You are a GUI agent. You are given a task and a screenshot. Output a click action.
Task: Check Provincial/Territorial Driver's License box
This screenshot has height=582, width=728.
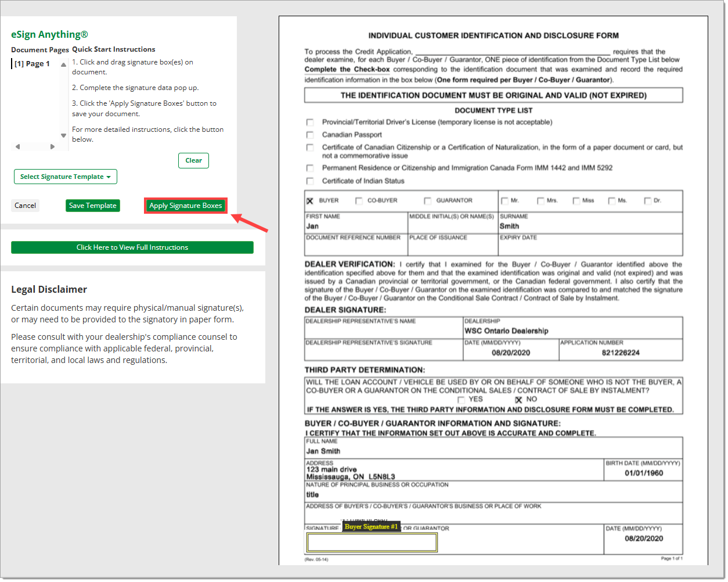tap(310, 123)
